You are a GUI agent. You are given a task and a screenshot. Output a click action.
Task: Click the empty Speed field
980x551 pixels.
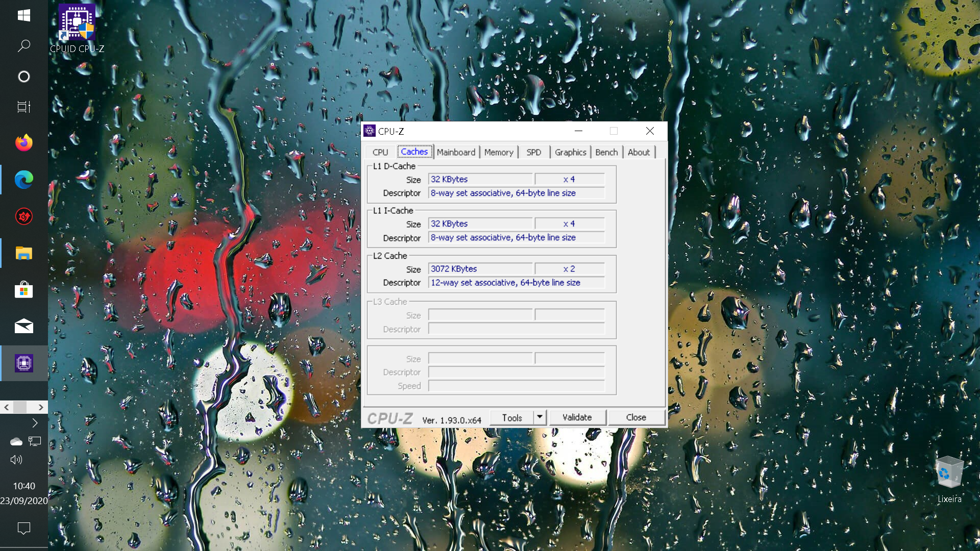point(517,386)
